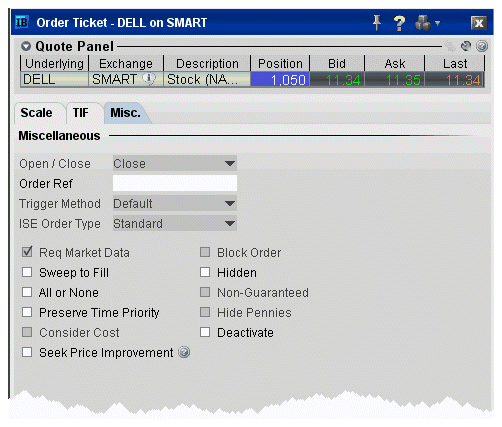Click the SMART exchange cell

click(x=126, y=79)
